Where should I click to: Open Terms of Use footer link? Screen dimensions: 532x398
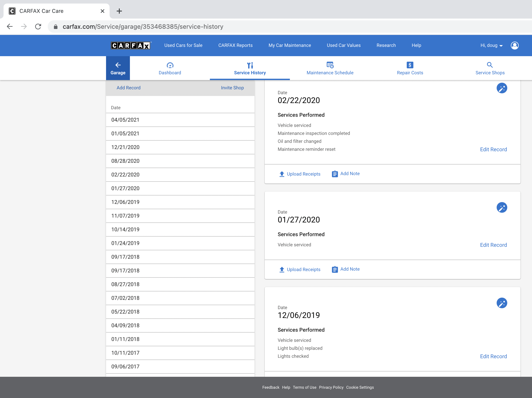click(304, 387)
